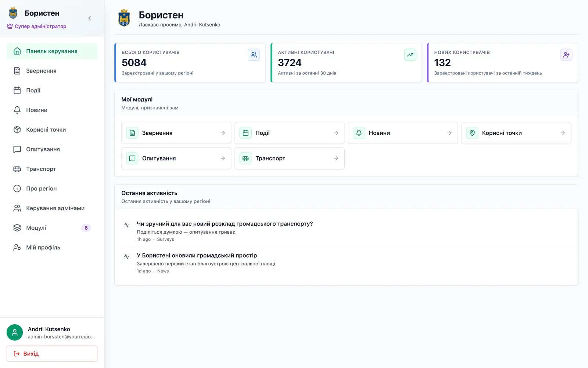
Task: Click the admin-borysten email in sidebar footer
Action: pos(61,337)
